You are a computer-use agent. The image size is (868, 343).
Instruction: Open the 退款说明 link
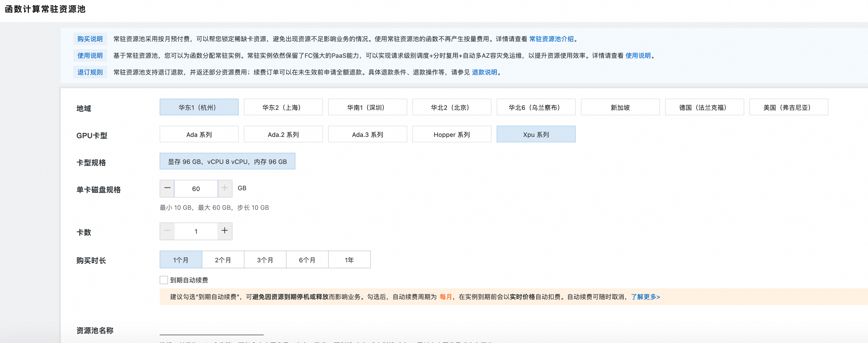click(484, 72)
